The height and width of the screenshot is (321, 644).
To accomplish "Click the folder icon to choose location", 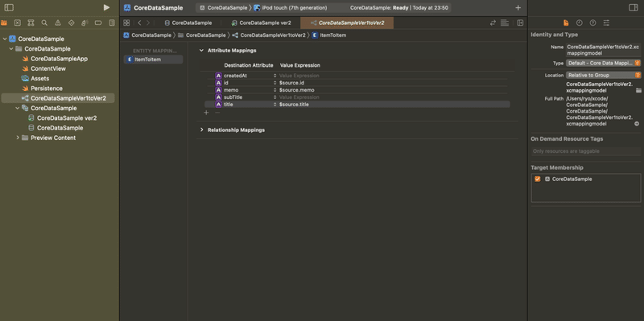I will click(638, 90).
